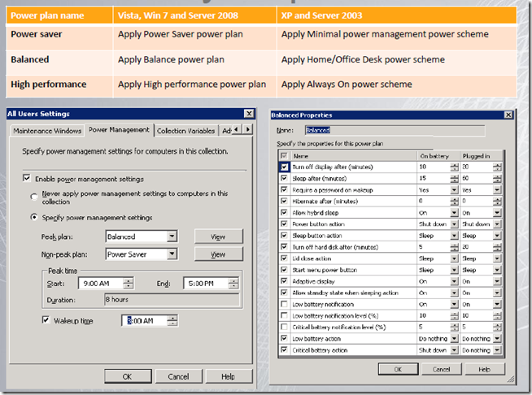Click OK in Balanced Properties
This screenshot has width=532, height=395.
click(x=398, y=369)
